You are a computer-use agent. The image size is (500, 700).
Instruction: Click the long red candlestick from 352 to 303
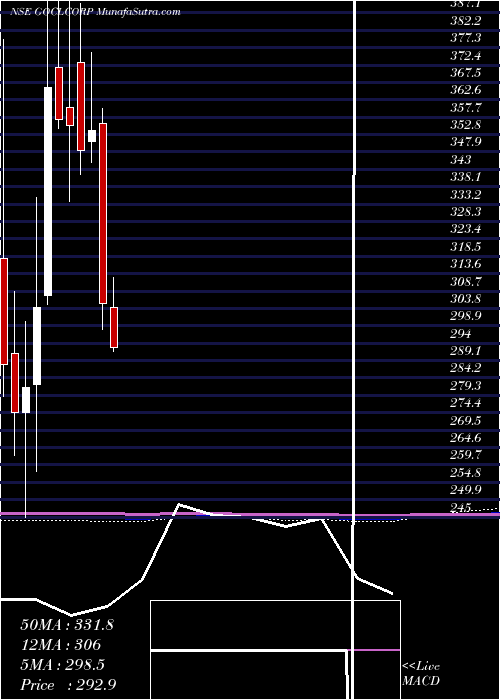click(x=103, y=213)
